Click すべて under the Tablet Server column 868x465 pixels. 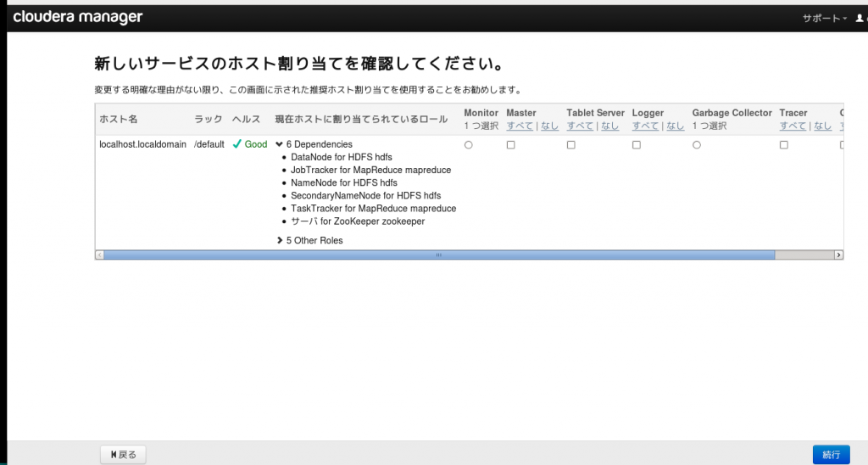[x=580, y=126]
